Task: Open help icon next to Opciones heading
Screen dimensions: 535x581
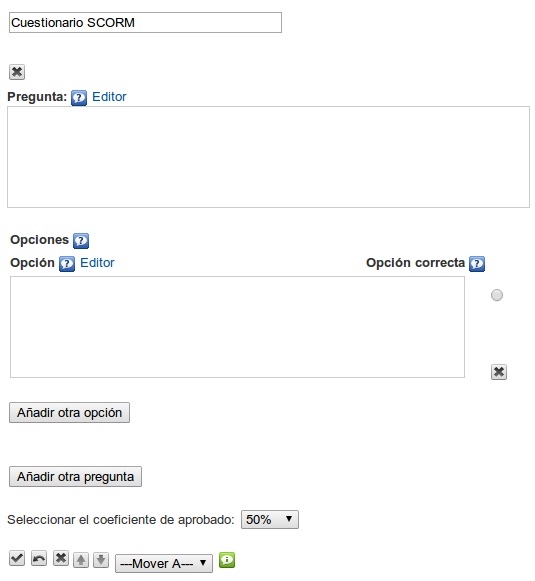Action: [81, 241]
